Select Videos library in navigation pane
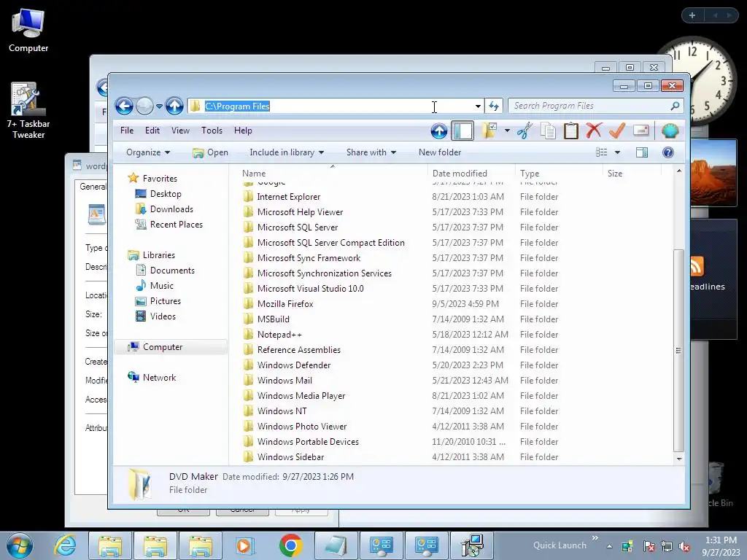This screenshot has height=560, width=747. (163, 316)
